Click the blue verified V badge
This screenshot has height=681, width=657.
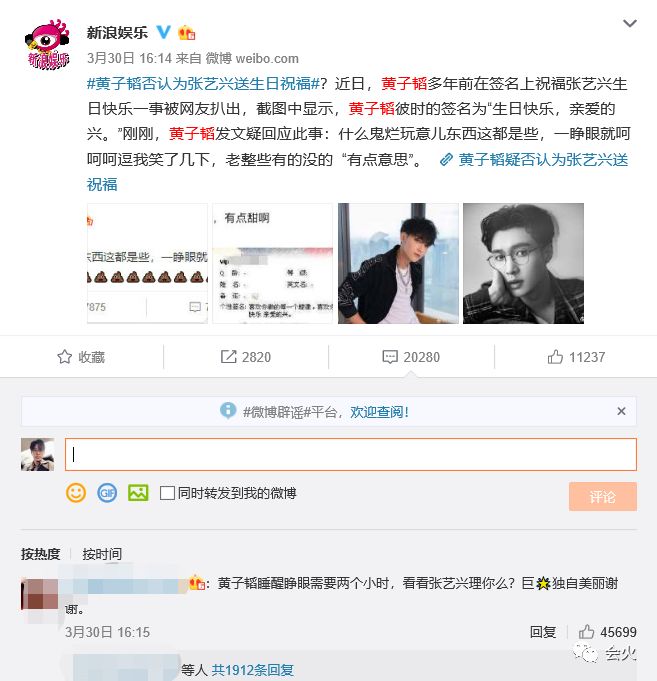coord(164,32)
